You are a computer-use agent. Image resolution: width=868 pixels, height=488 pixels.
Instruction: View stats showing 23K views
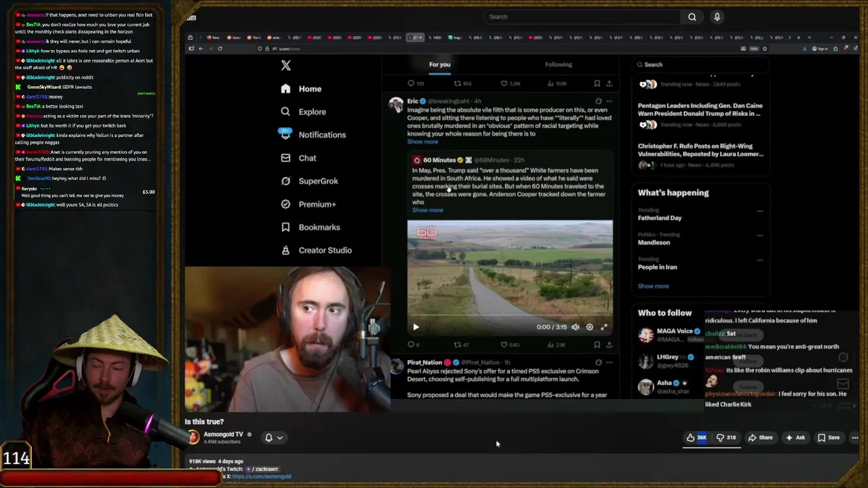tap(556, 345)
